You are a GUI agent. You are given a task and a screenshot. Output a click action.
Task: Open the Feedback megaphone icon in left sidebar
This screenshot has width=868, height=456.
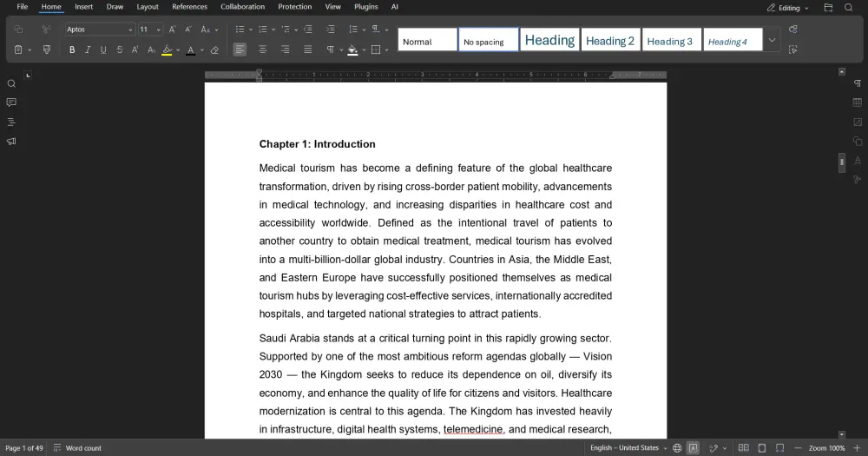click(11, 142)
